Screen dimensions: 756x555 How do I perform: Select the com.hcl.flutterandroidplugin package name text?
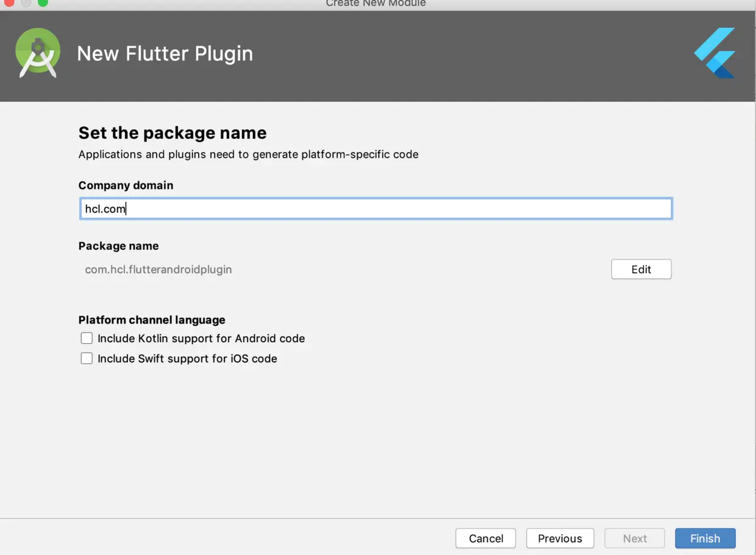159,269
